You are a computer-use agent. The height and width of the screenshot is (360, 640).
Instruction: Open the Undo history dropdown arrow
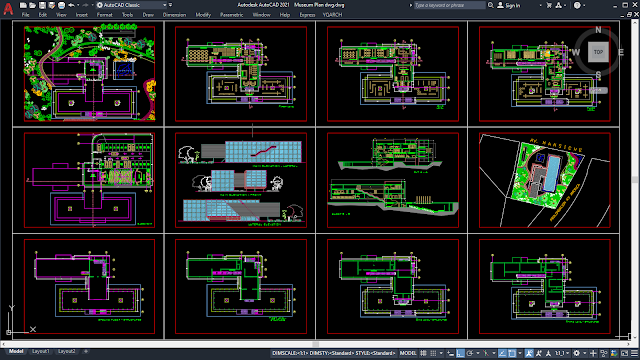tap(78, 5)
